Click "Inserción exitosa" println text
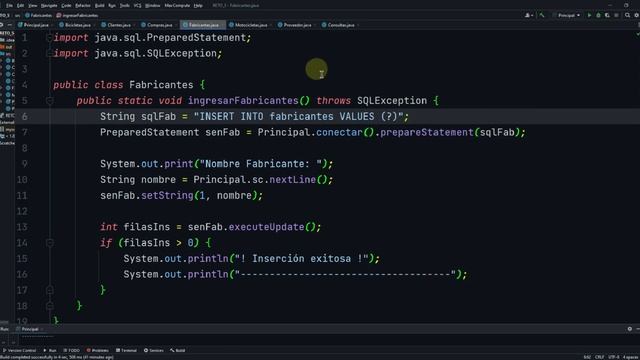 click(x=301, y=259)
